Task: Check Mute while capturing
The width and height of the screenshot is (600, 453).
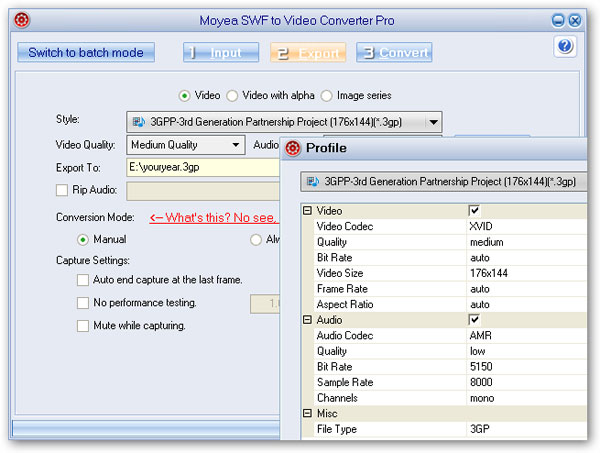Action: 83,326
